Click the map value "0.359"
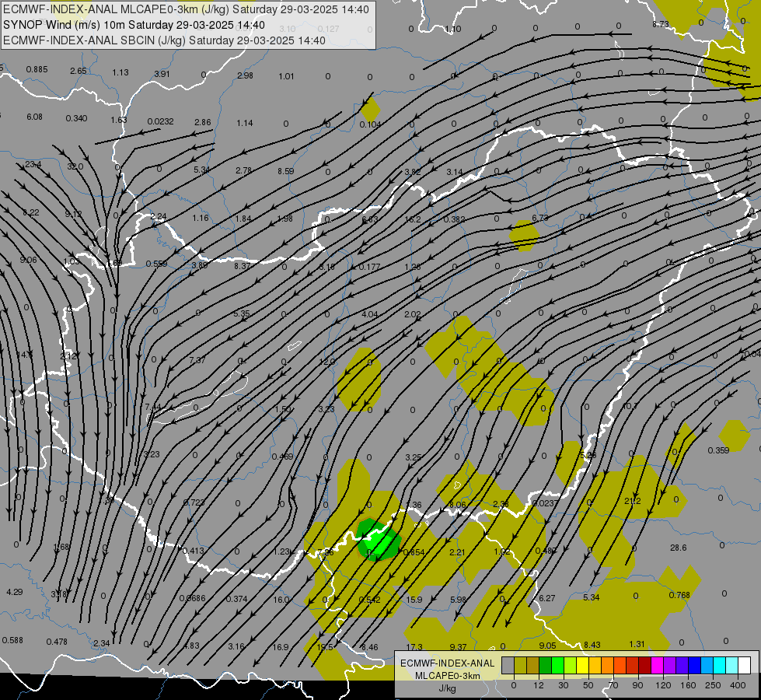761x700 pixels. pyautogui.click(x=718, y=450)
